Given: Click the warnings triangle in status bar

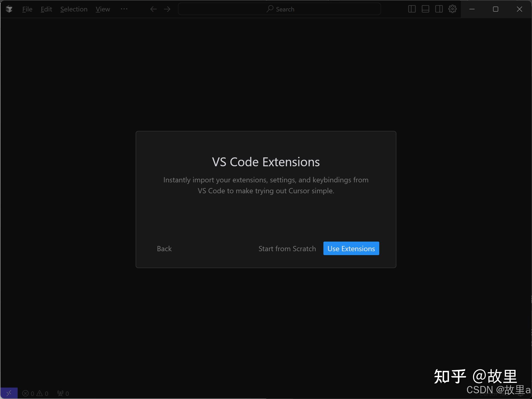Looking at the screenshot, I should pyautogui.click(x=39, y=393).
